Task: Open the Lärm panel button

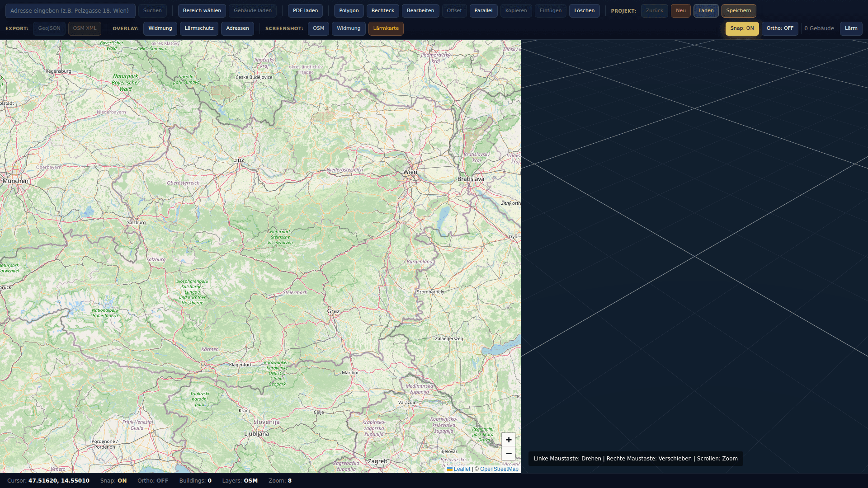Action: pos(851,28)
